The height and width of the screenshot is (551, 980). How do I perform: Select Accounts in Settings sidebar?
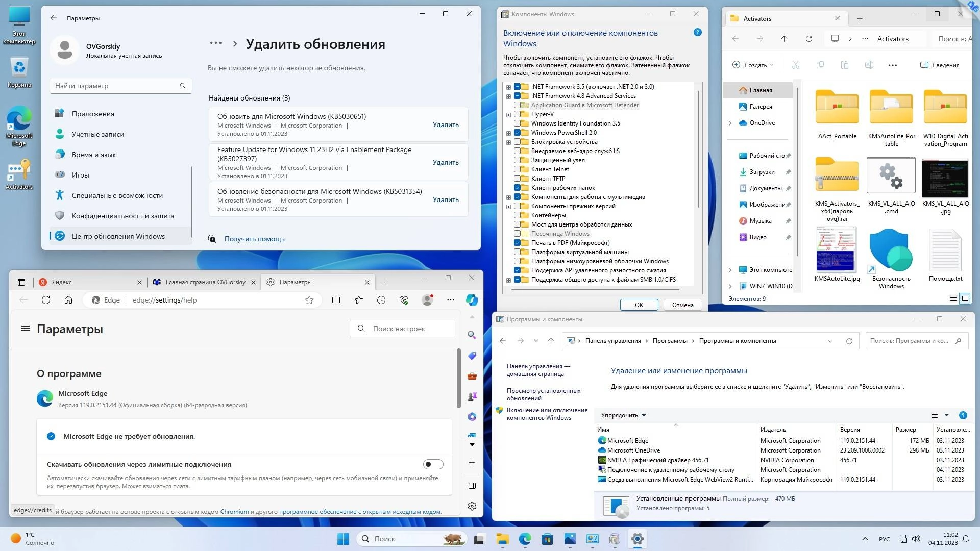[x=120, y=134]
